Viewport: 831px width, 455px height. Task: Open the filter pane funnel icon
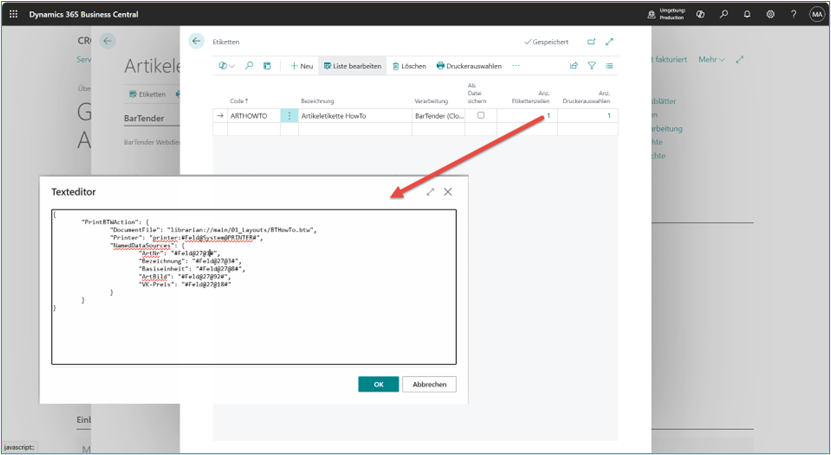[x=591, y=66]
